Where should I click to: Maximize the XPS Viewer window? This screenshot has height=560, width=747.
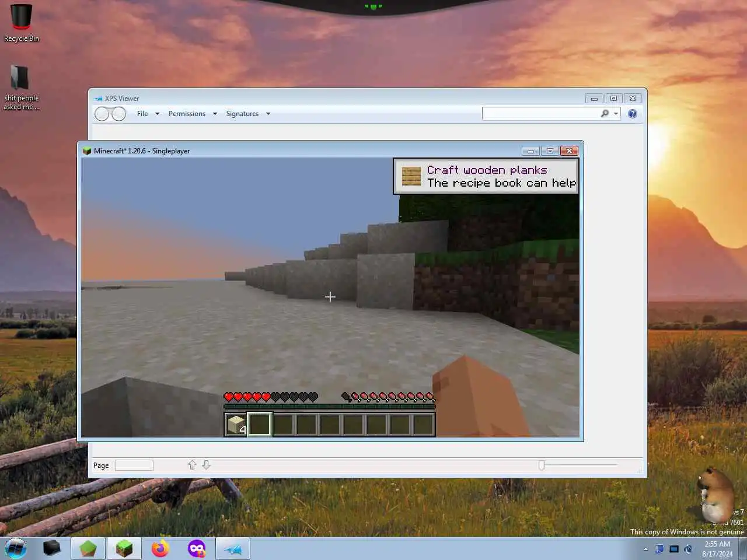coord(613,98)
